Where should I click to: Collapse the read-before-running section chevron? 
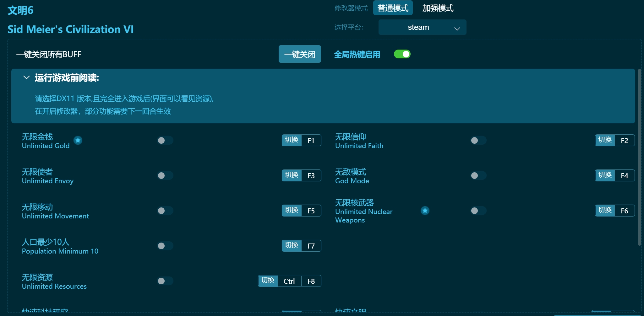[x=26, y=78]
